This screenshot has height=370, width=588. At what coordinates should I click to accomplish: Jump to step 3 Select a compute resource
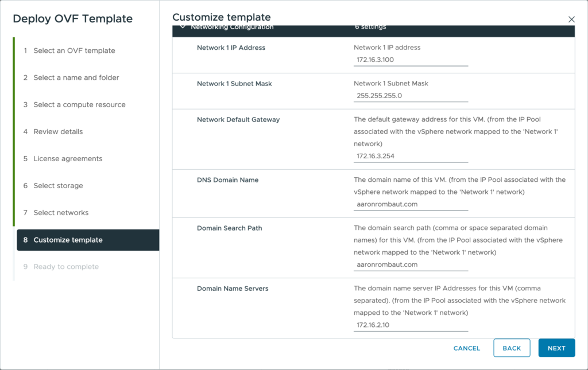tap(79, 104)
